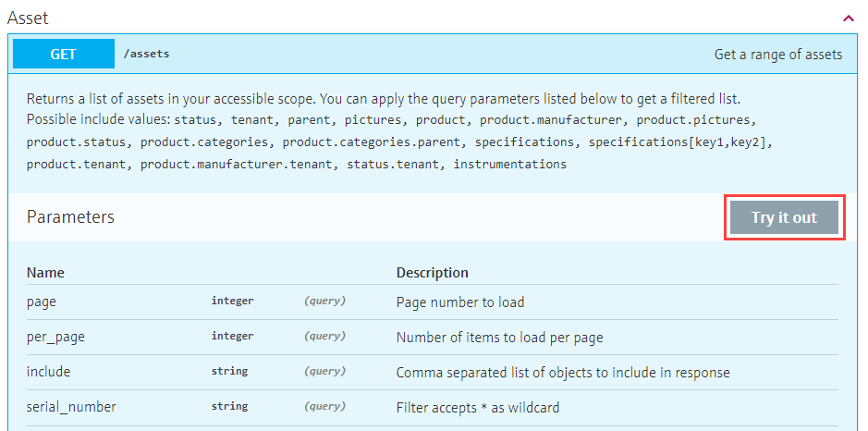Click the /assets endpoint path

[x=147, y=54]
